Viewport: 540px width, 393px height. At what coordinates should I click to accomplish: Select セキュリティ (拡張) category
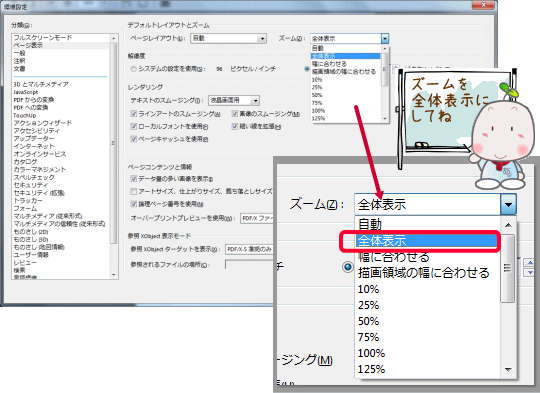39,193
